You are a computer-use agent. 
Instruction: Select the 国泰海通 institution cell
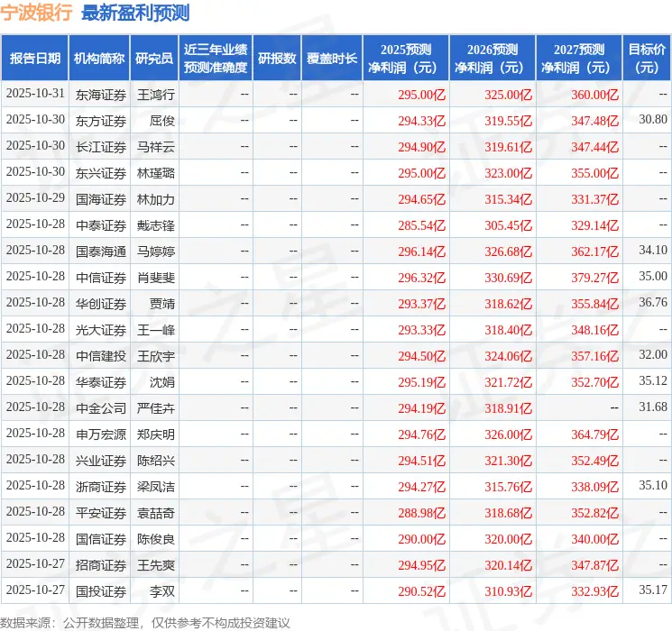point(101,251)
